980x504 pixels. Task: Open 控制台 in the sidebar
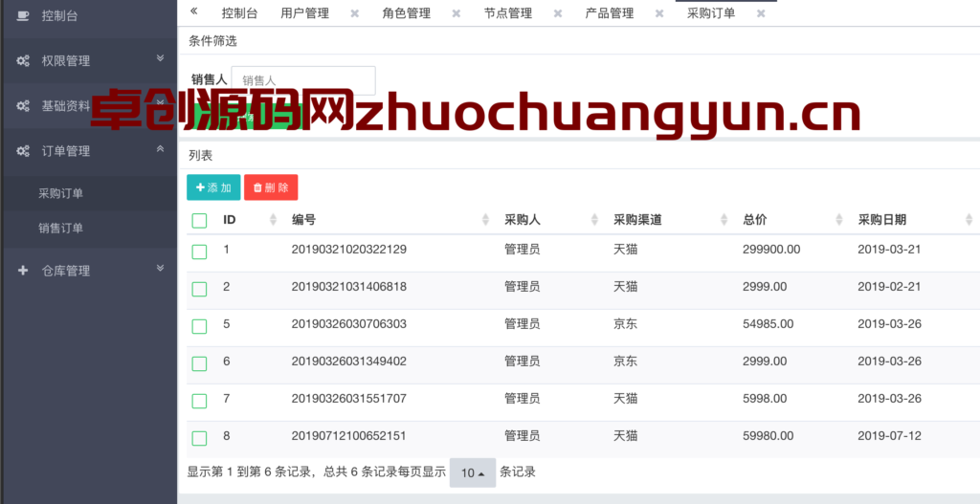click(59, 16)
